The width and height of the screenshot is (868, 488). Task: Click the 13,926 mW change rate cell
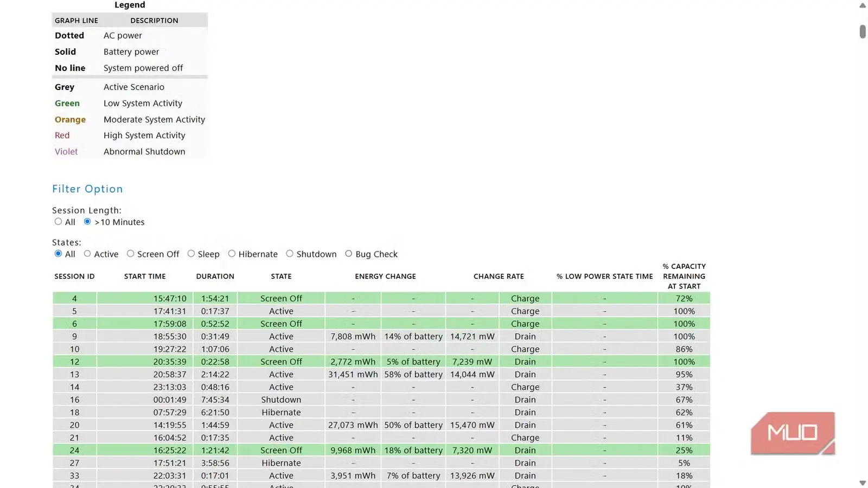(473, 476)
